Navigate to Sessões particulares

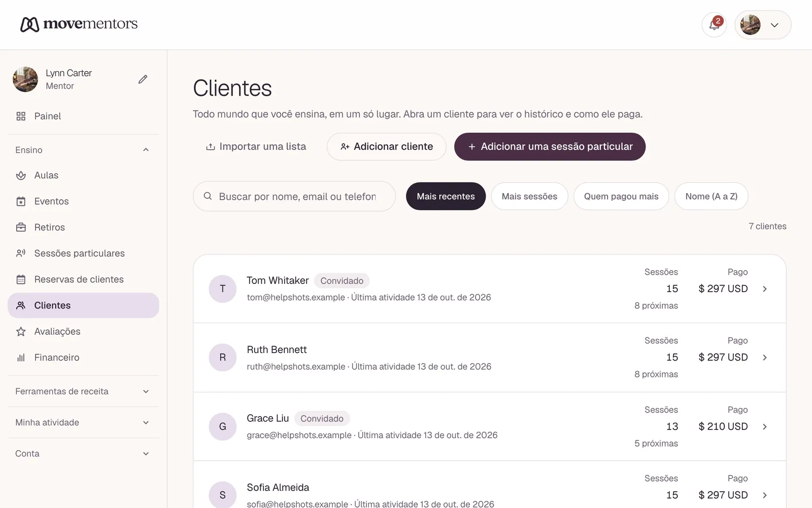point(83,253)
